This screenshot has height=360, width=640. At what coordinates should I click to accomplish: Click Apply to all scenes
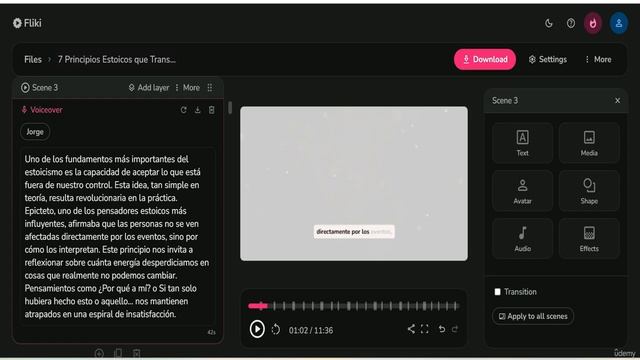coord(533,316)
